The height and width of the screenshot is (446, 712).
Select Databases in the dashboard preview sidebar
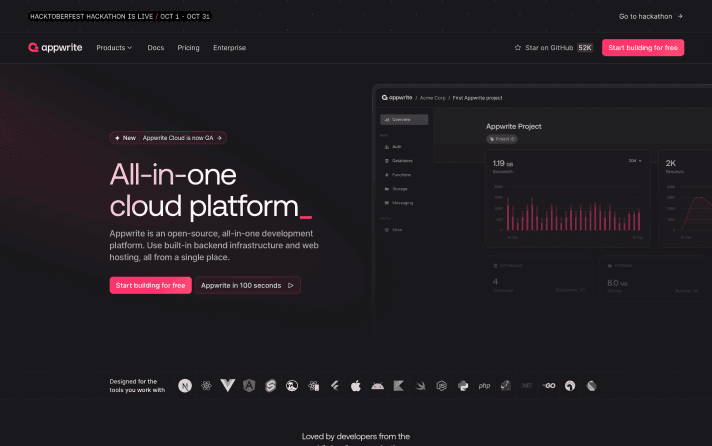(x=399, y=161)
